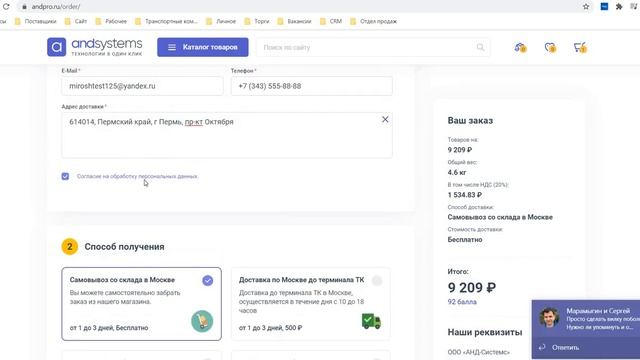Open the comparison scales icon
The height and width of the screenshot is (360, 640).
tap(520, 47)
